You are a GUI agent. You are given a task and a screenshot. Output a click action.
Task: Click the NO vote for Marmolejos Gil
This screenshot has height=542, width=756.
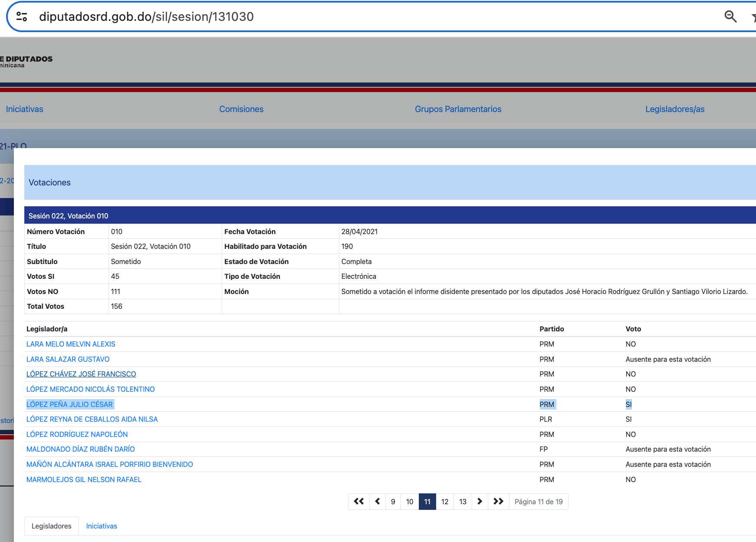pos(631,479)
